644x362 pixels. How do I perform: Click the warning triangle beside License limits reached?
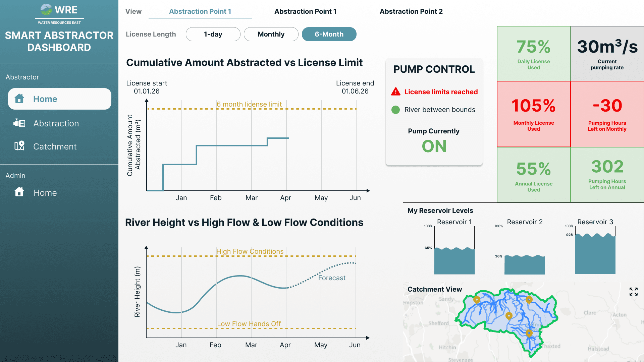click(396, 92)
